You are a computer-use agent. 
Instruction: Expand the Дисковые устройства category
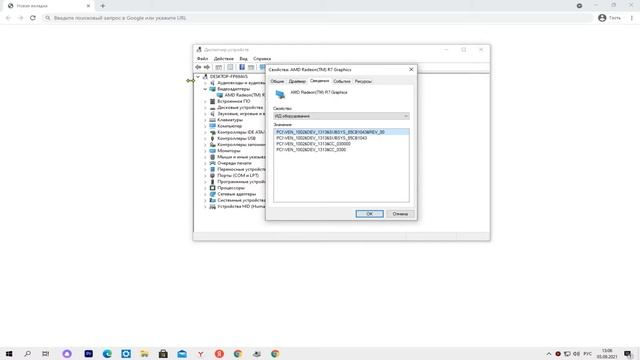pyautogui.click(x=205, y=108)
